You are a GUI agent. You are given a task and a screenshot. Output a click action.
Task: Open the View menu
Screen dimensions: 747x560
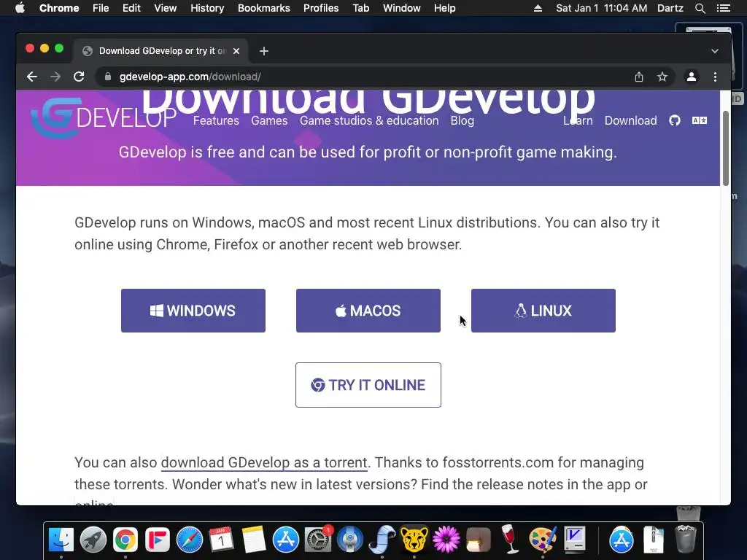point(166,8)
